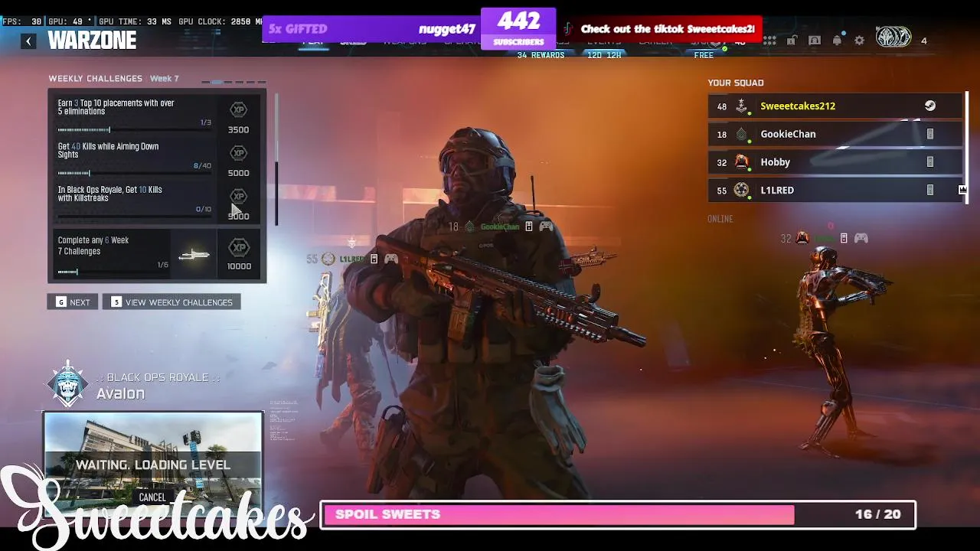This screenshot has height=551, width=980.
Task: Click controller icon beside in-lobby L1LRED nameplate
Action: coord(390,259)
